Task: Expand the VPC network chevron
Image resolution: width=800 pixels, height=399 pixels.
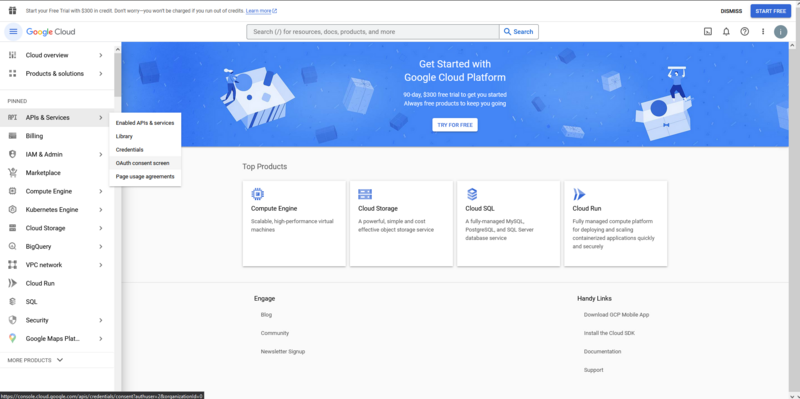Action: coord(101,265)
